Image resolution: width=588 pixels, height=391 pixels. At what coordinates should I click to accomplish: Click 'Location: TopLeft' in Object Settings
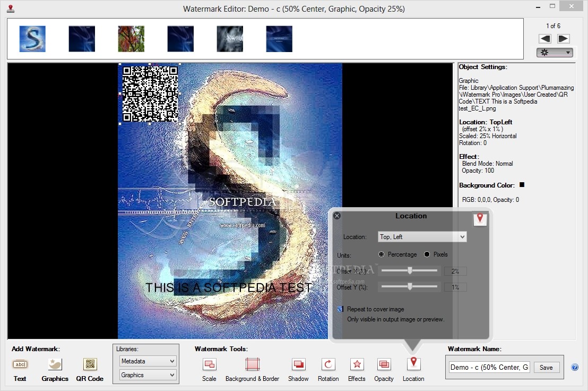(x=486, y=122)
